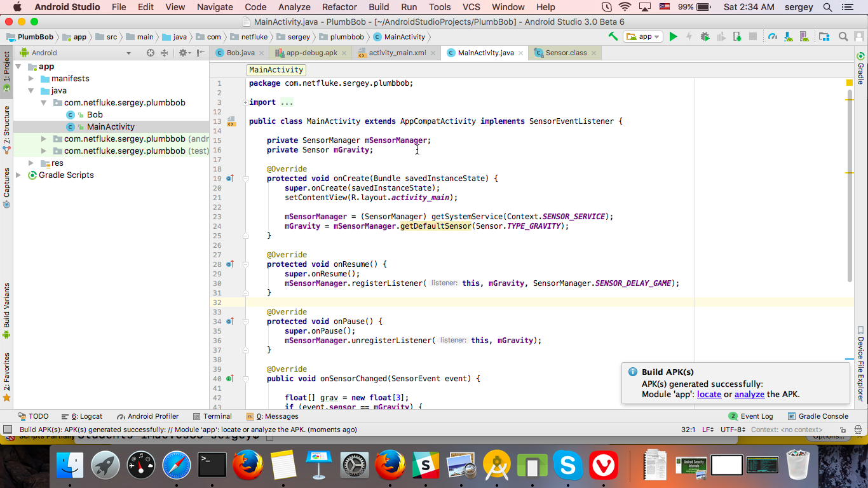Open the macOS Spotlight search icon
The height and width of the screenshot is (488, 868).
(827, 7)
